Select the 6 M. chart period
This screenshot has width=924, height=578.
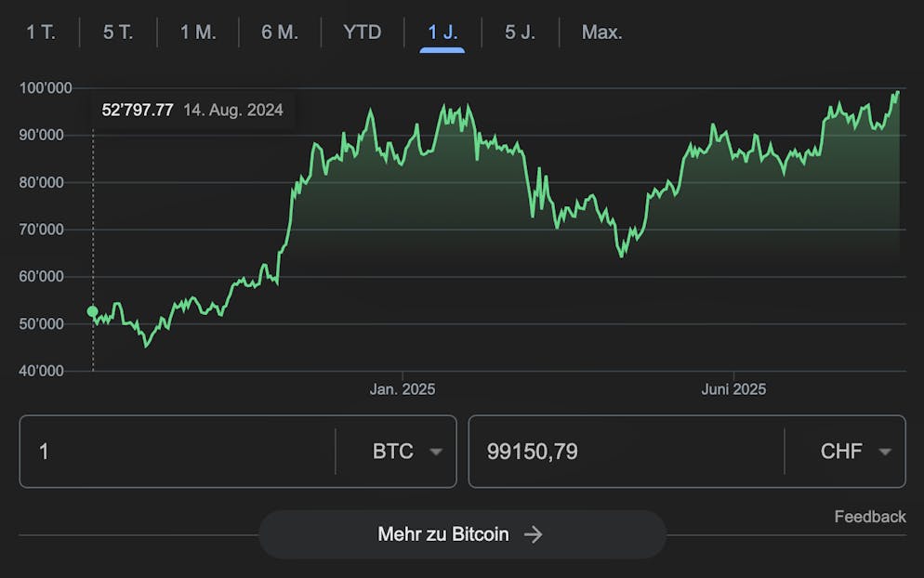click(x=278, y=32)
